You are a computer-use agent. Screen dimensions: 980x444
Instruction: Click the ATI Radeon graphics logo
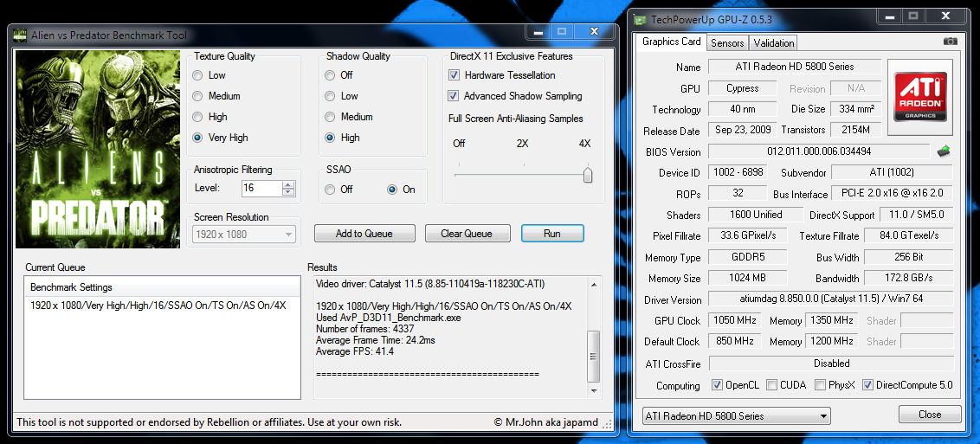(920, 98)
